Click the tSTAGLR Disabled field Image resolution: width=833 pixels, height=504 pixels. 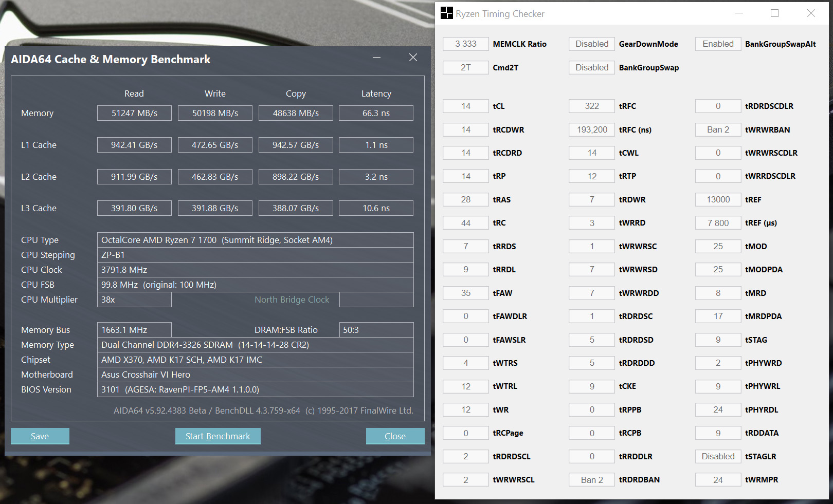(x=718, y=456)
